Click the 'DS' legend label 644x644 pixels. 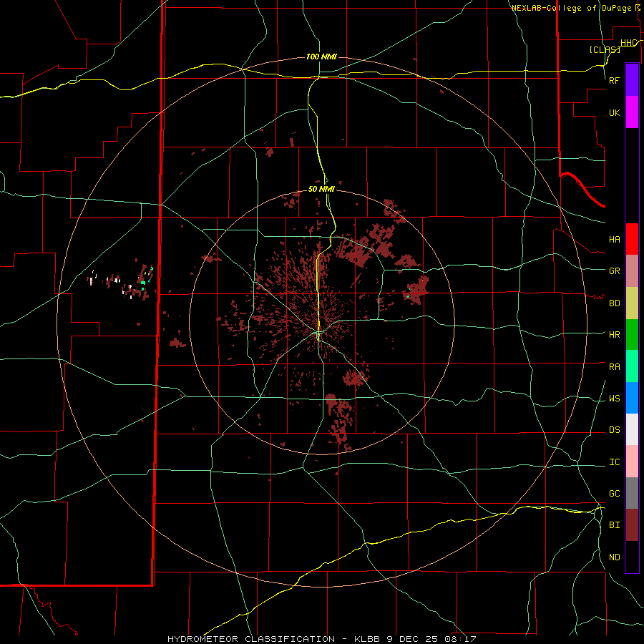(614, 430)
